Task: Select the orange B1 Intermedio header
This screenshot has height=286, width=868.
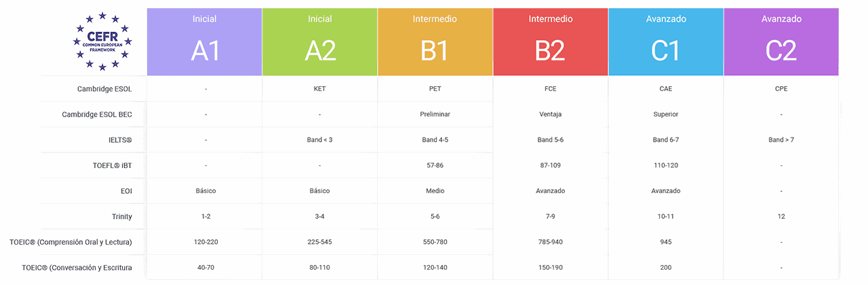Action: [435, 42]
